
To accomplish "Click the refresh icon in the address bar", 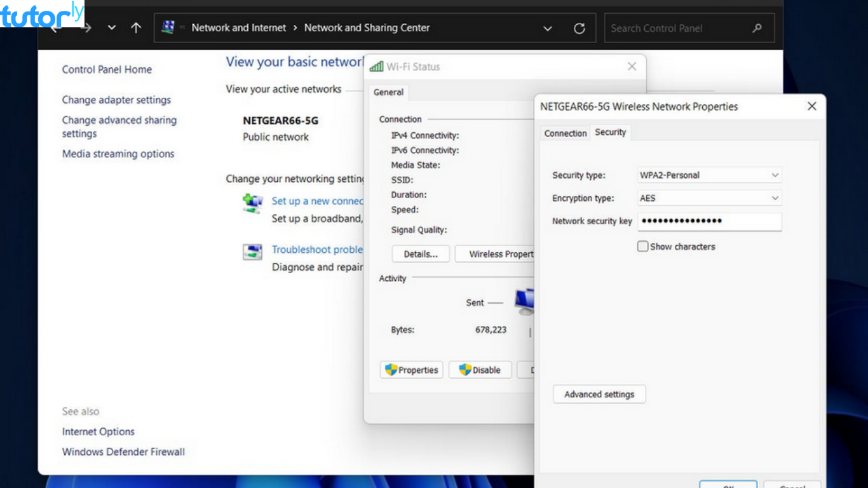I will pos(579,27).
